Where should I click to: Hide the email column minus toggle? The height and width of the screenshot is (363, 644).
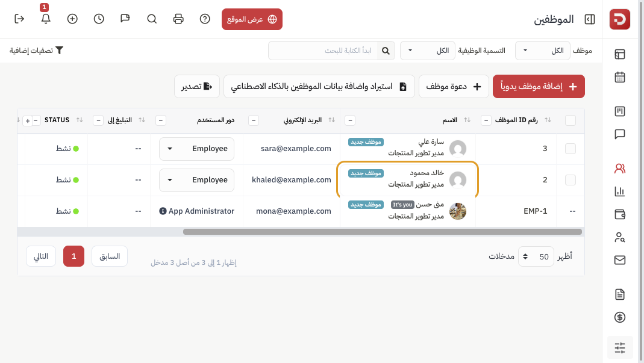254,120
